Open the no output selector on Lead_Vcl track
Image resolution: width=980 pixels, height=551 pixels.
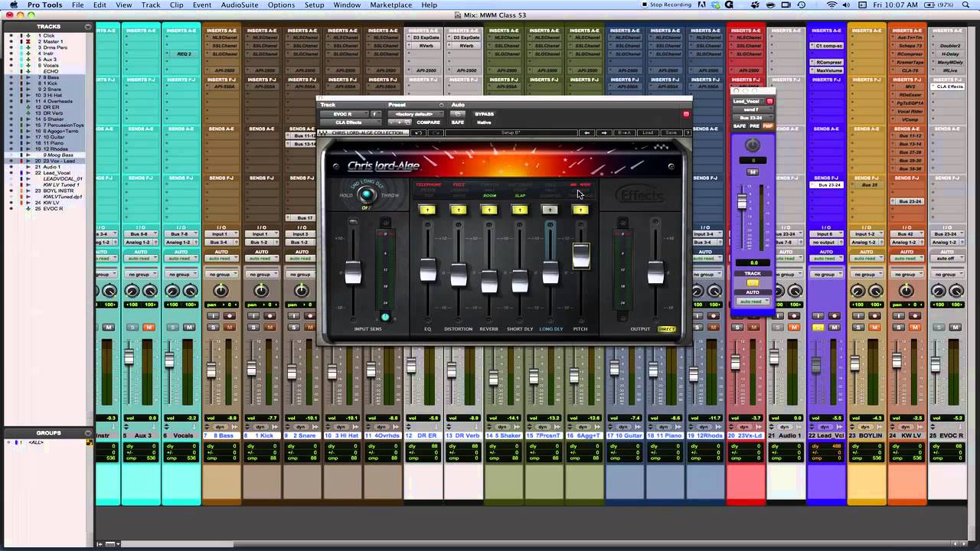pyautogui.click(x=826, y=242)
